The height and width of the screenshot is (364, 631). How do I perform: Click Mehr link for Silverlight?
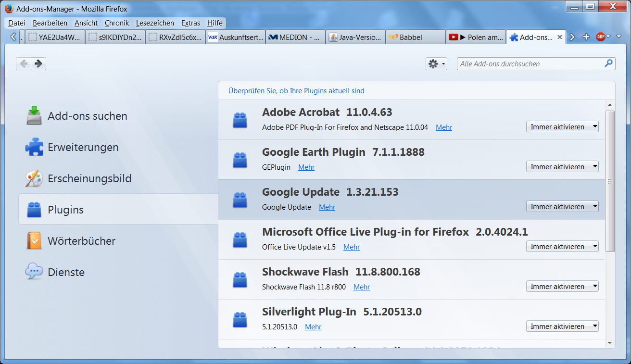pos(313,327)
